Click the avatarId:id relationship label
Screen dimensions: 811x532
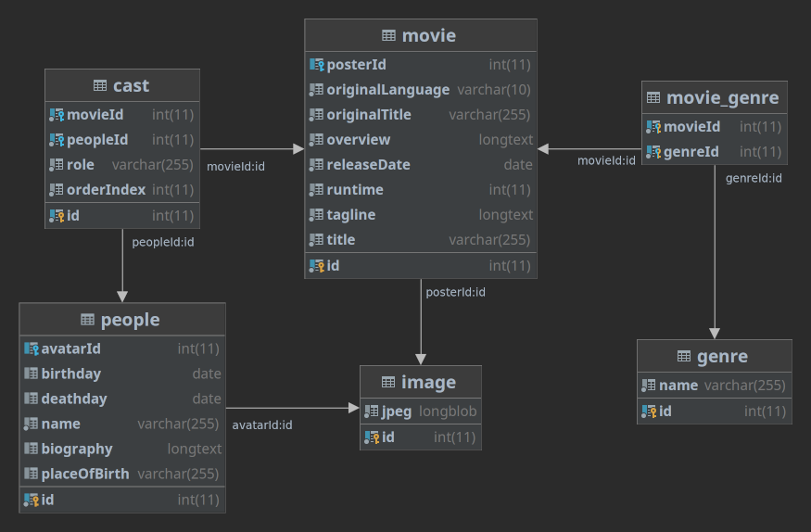coord(261,425)
